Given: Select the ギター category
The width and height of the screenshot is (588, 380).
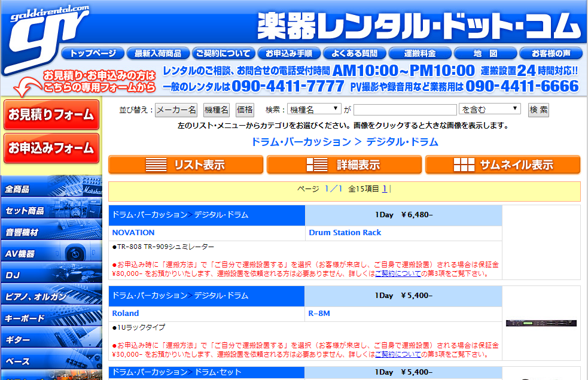Looking at the screenshot, I should coord(51,340).
